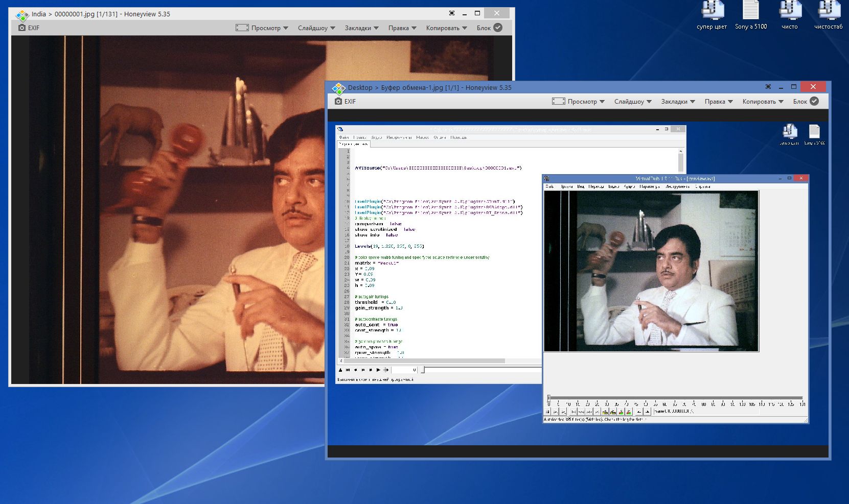Toggle Блок lock in the Desktop window

(806, 101)
